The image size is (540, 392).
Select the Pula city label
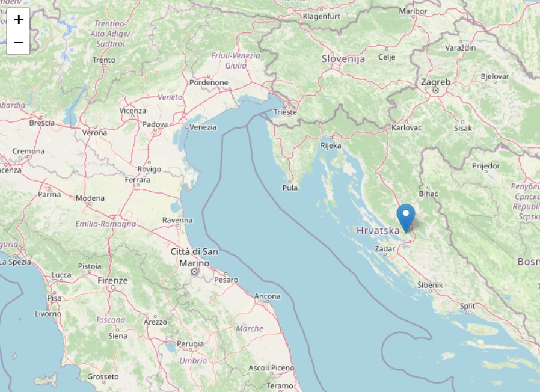(x=290, y=188)
